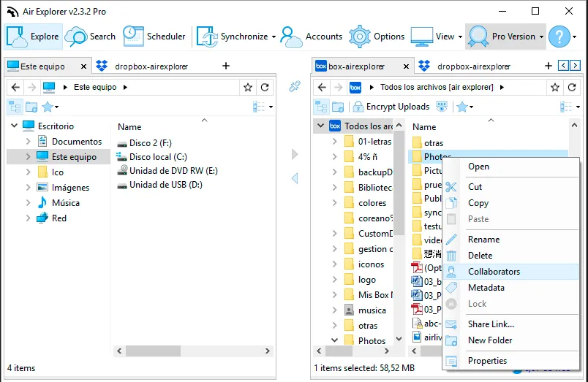Choose Collaborators from the context menu

coord(510,272)
